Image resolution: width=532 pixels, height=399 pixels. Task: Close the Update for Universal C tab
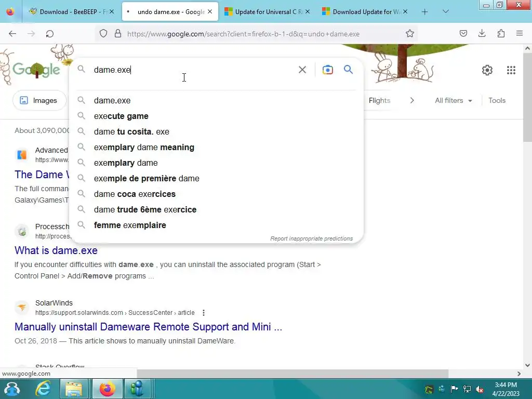pos(308,11)
